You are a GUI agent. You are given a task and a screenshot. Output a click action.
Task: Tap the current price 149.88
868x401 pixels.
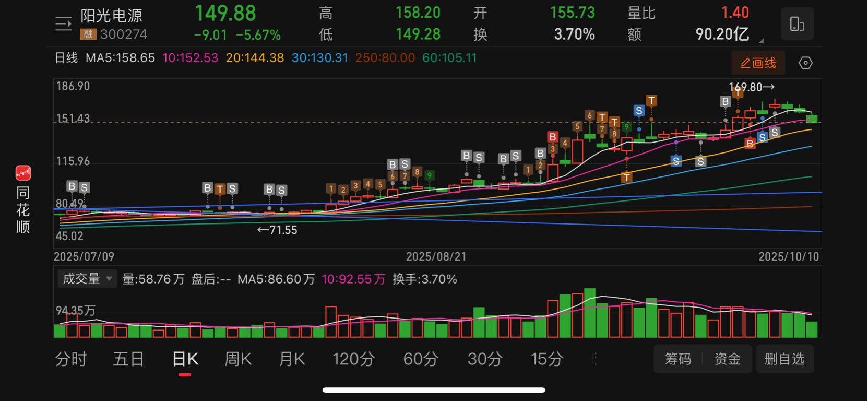coord(225,14)
